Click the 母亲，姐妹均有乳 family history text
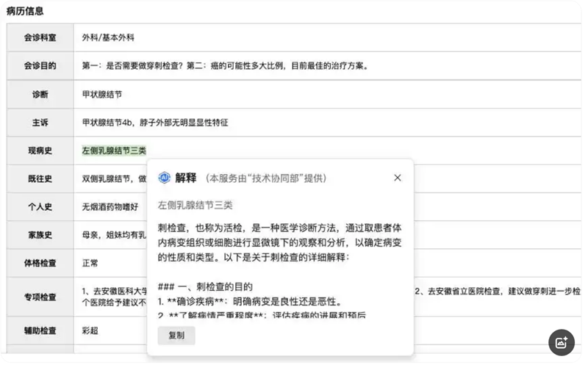This screenshot has height=373, width=588. tap(115, 235)
